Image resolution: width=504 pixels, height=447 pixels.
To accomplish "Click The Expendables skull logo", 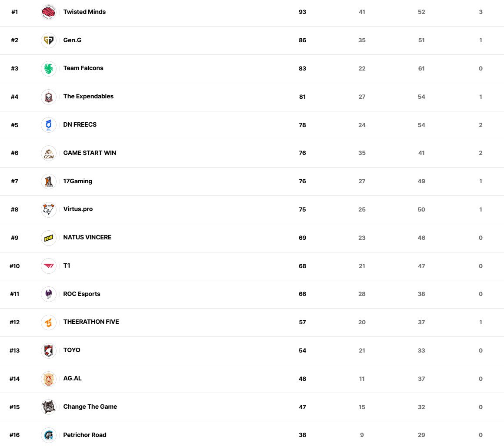I will point(49,97).
